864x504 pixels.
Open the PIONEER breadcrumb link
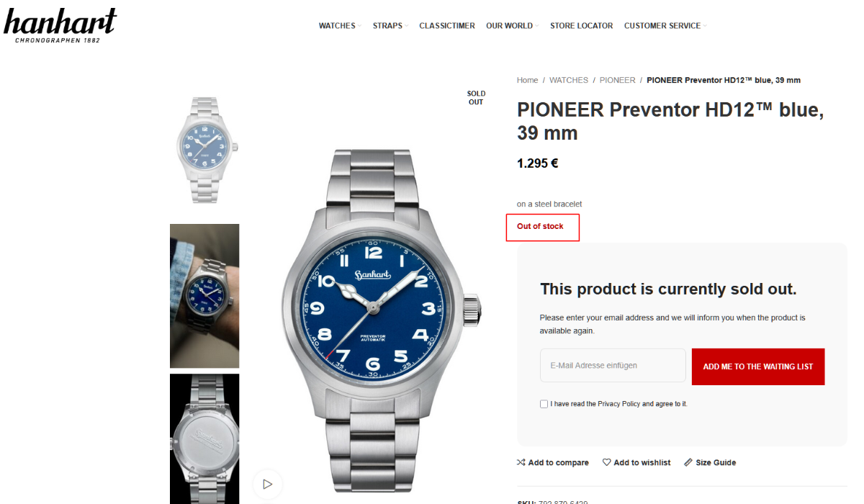618,80
